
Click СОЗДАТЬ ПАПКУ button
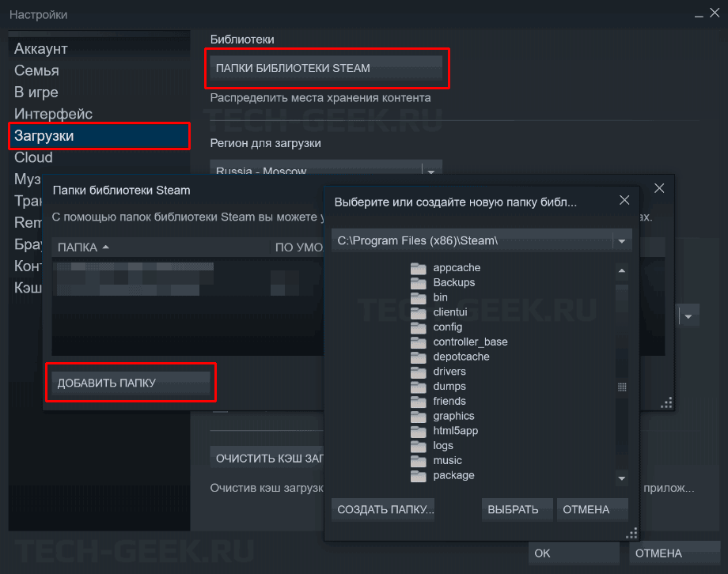pyautogui.click(x=385, y=509)
